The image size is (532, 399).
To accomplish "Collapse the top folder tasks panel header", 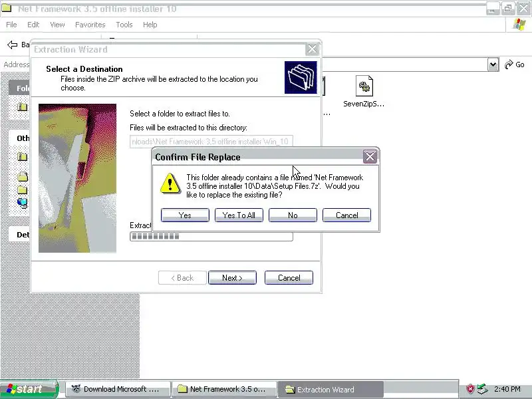I will click(19, 88).
